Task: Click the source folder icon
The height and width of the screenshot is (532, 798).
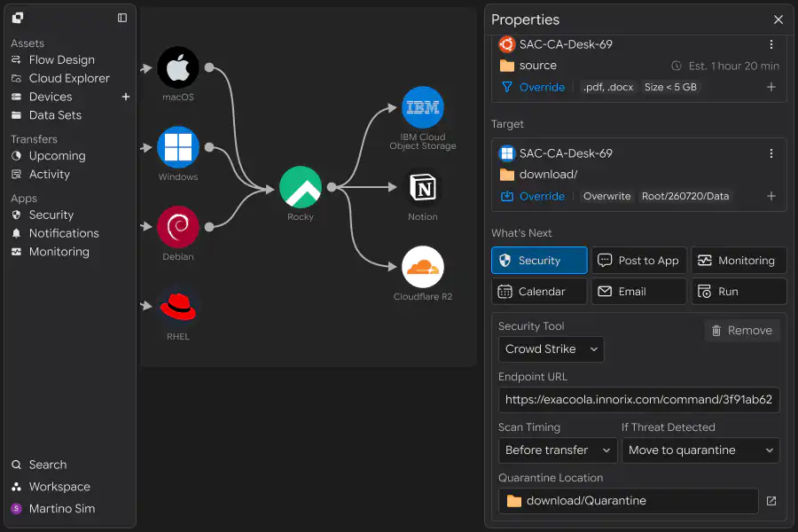Action: (507, 66)
